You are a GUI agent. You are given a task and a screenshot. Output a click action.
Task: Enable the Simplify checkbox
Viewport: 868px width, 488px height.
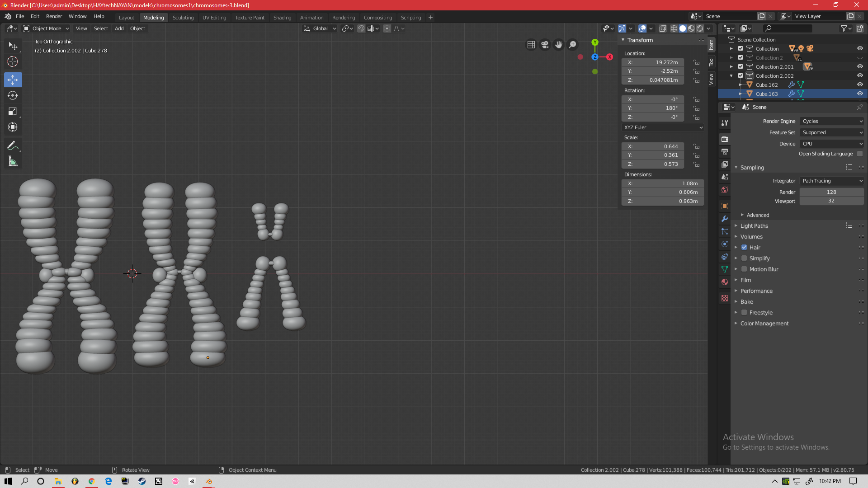(744, 258)
